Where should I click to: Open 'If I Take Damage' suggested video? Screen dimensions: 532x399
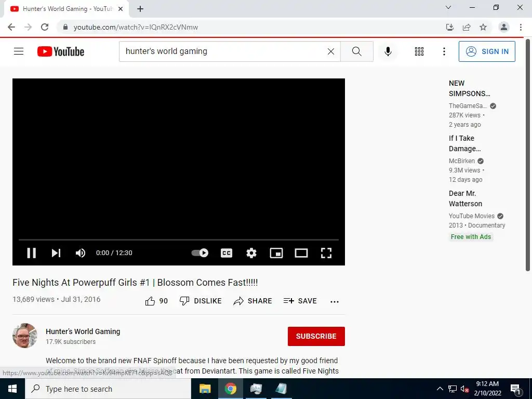pos(465,143)
